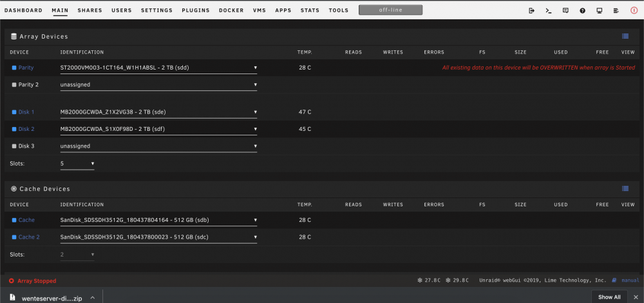Screen dimensions: 644x303
Task: Open the Tools tab
Action: click(339, 10)
